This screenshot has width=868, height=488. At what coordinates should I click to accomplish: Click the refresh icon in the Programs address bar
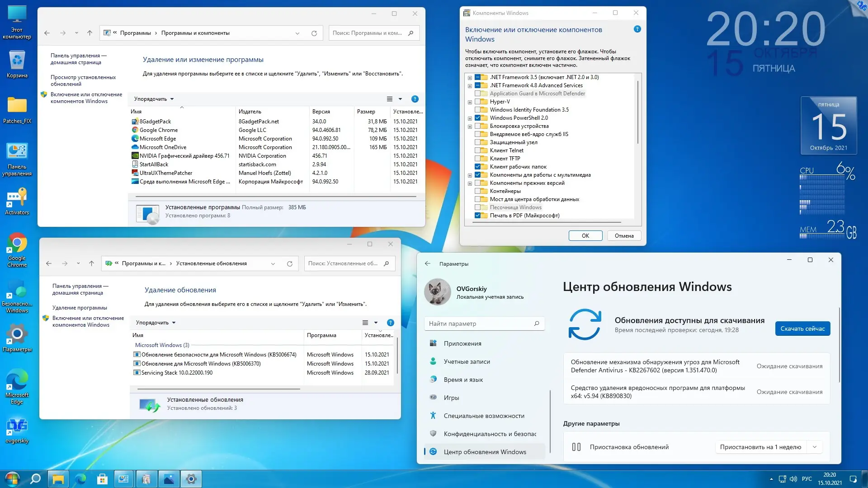314,33
